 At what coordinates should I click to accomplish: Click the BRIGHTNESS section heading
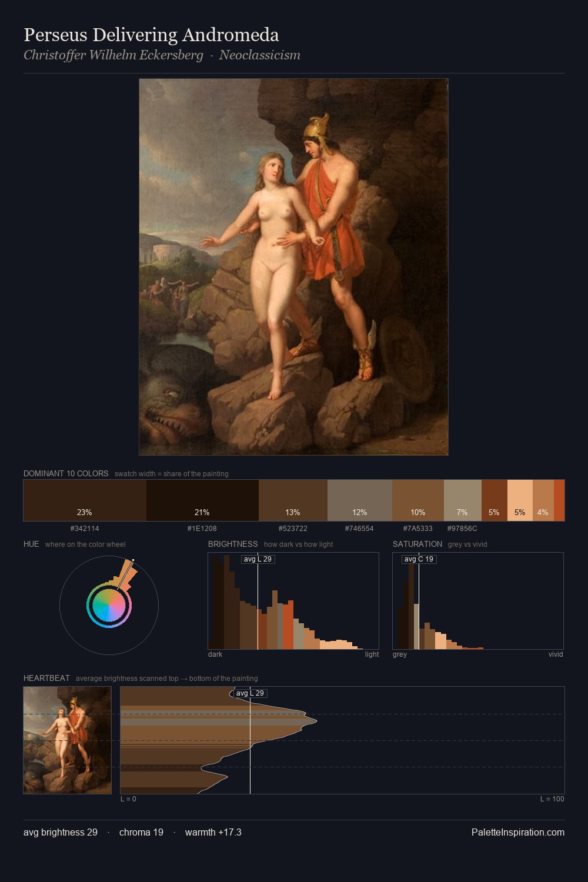(x=233, y=544)
